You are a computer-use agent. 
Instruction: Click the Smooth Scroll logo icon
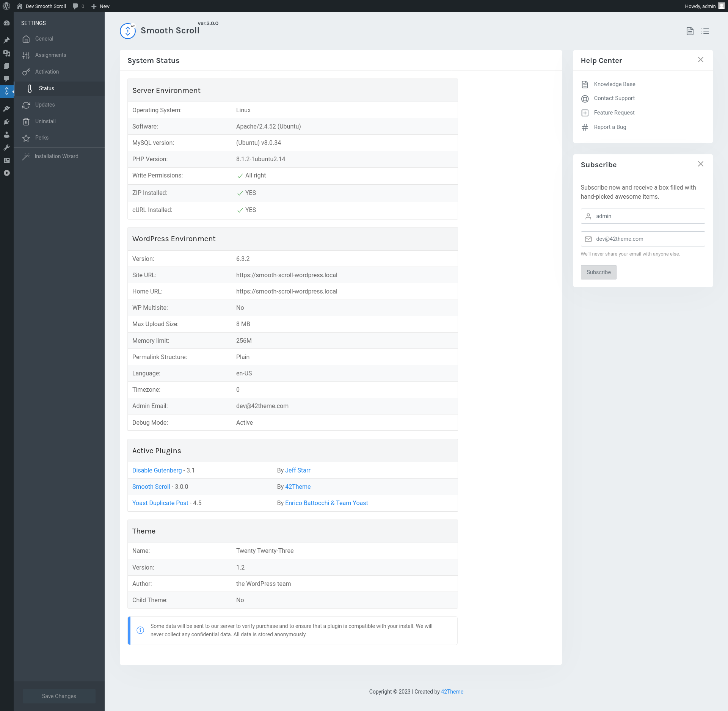128,31
